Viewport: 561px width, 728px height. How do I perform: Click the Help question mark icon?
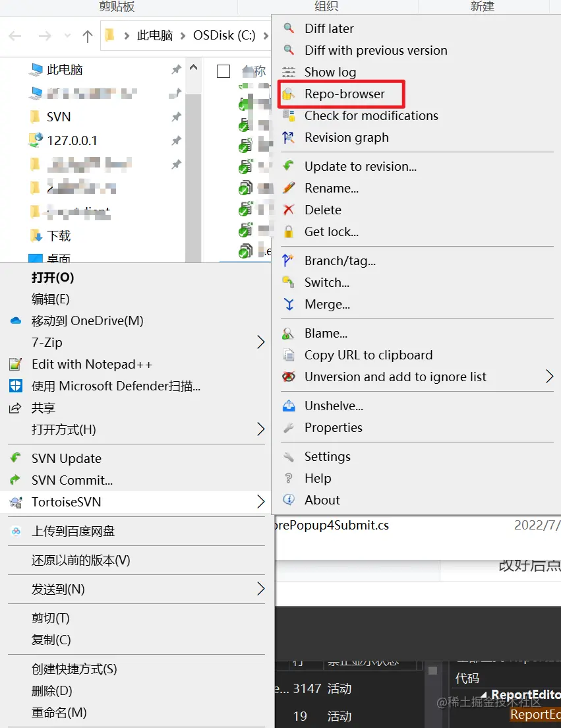click(289, 477)
